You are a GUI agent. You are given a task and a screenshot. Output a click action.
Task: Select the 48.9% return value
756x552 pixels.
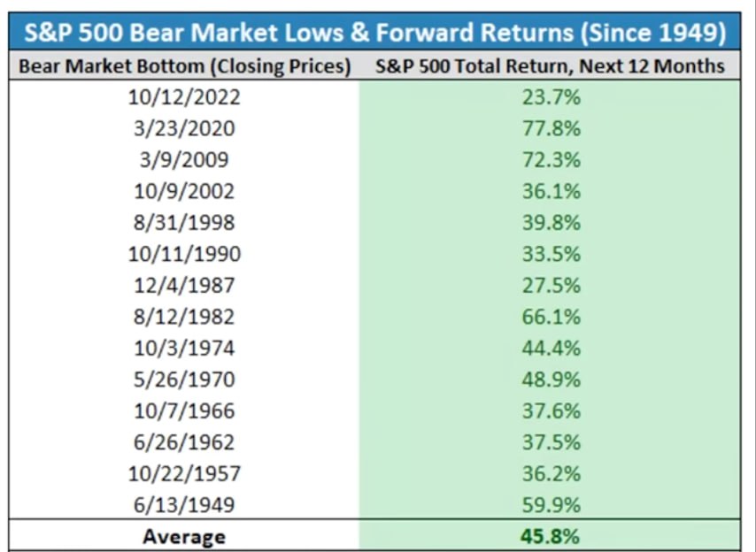[550, 379]
